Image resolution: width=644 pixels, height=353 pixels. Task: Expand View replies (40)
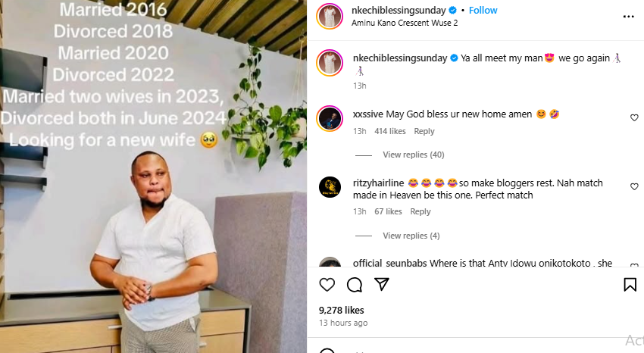pos(413,155)
